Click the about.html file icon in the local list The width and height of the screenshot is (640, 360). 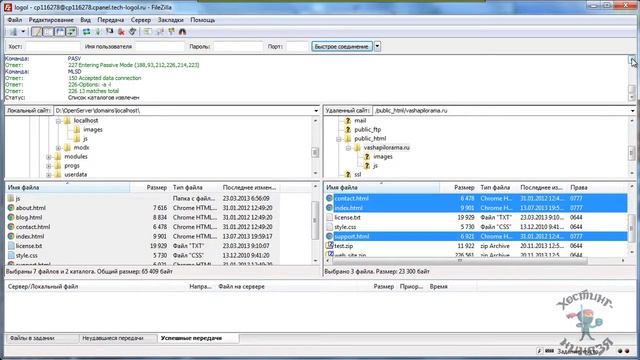coord(11,208)
